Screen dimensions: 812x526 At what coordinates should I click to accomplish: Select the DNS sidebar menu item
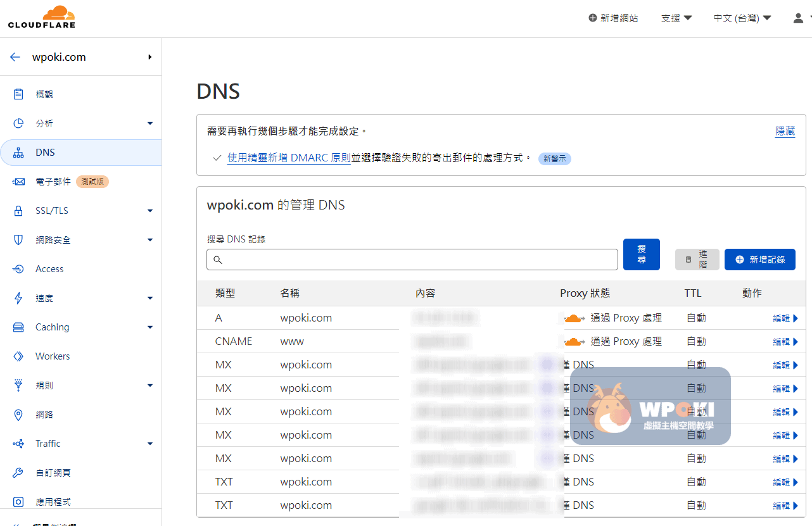[x=45, y=153]
